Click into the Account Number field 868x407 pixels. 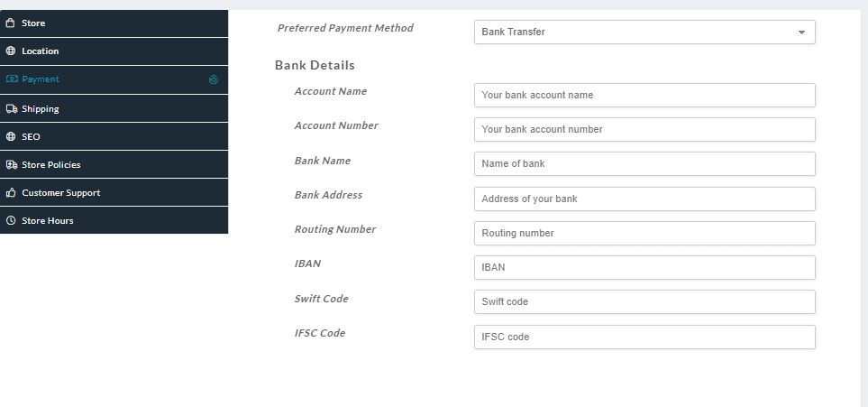644,129
